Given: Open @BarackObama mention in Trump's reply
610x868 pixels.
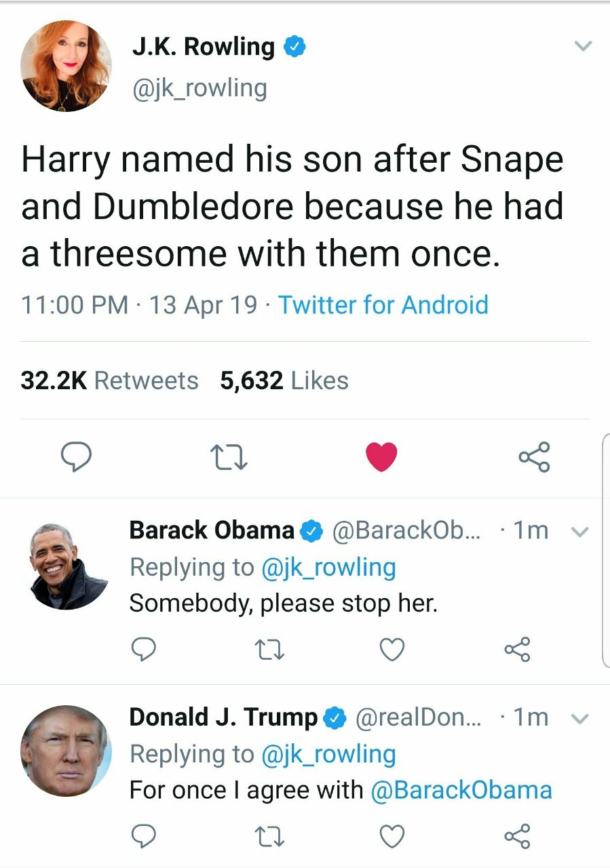Looking at the screenshot, I should point(461,790).
